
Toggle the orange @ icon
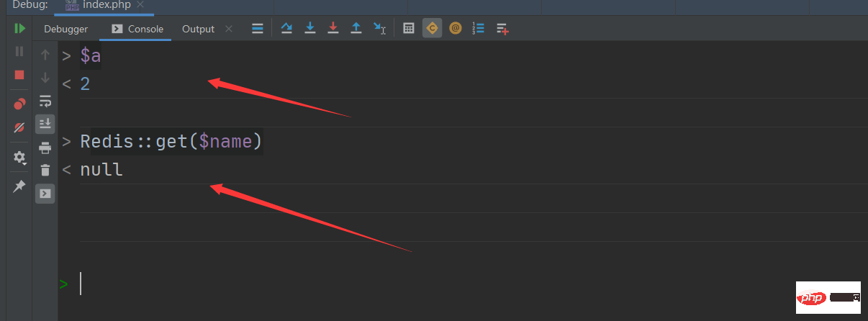[455, 29]
